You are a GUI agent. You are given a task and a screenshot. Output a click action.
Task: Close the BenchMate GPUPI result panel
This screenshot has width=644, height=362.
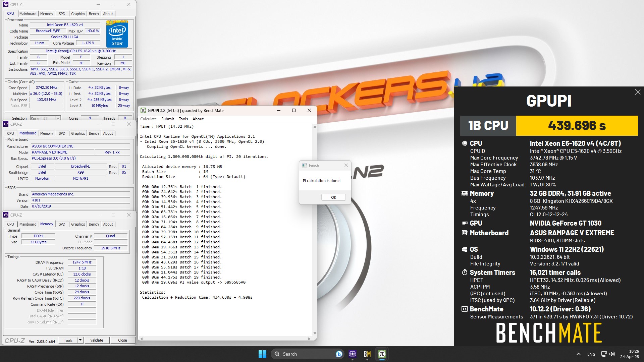click(638, 92)
